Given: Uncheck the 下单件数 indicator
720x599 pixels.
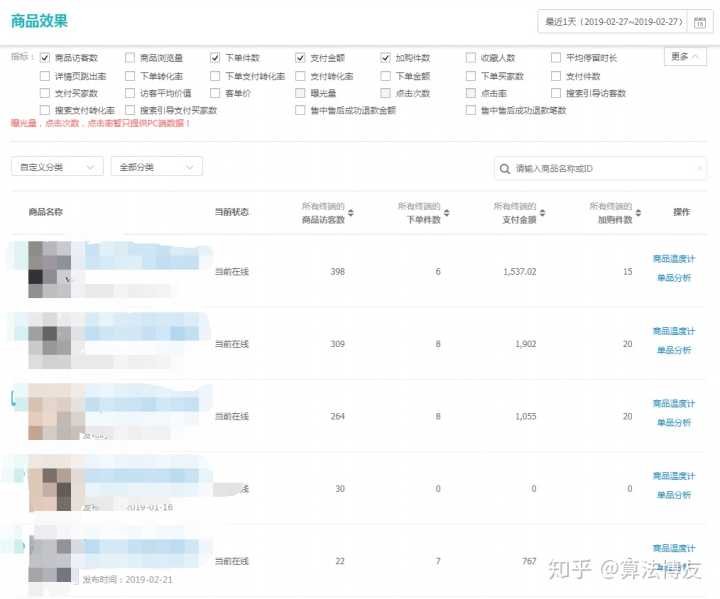Looking at the screenshot, I should click(215, 58).
